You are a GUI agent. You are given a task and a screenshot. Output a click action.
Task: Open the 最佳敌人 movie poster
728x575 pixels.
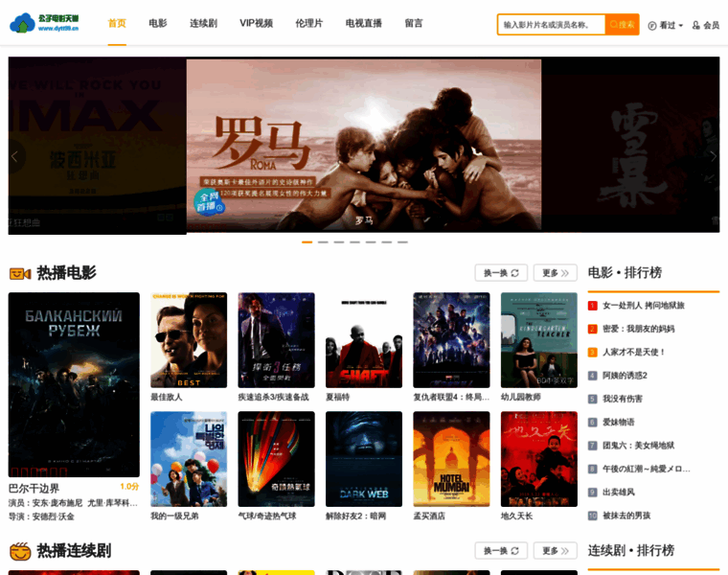click(x=189, y=340)
